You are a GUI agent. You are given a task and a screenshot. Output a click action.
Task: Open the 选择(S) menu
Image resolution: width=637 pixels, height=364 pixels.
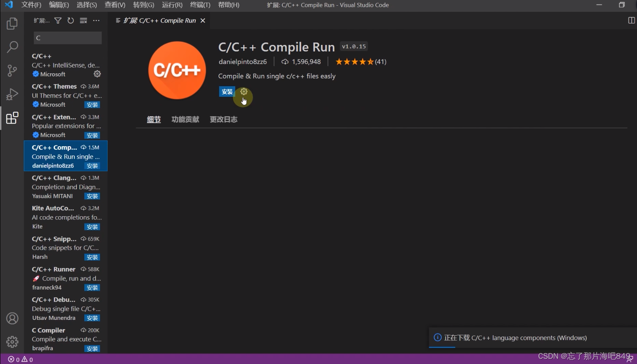pyautogui.click(x=87, y=5)
